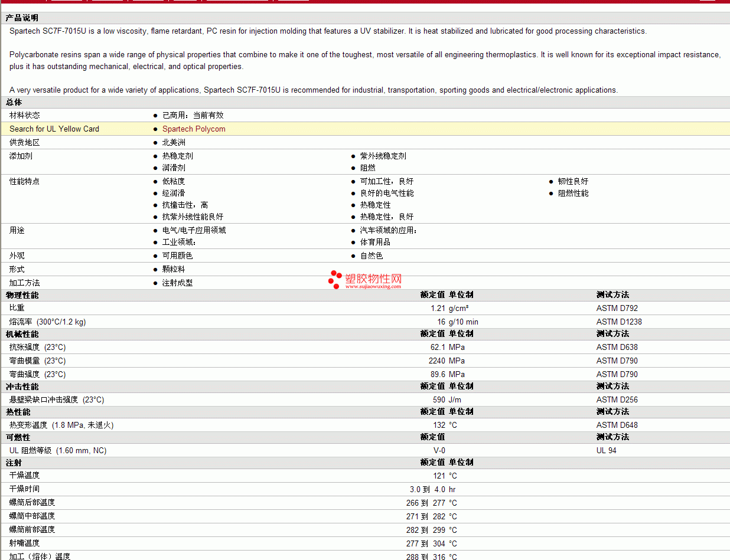This screenshot has height=560, width=730.
Task: Click the '供货地区' row label
Action: pos(25,142)
